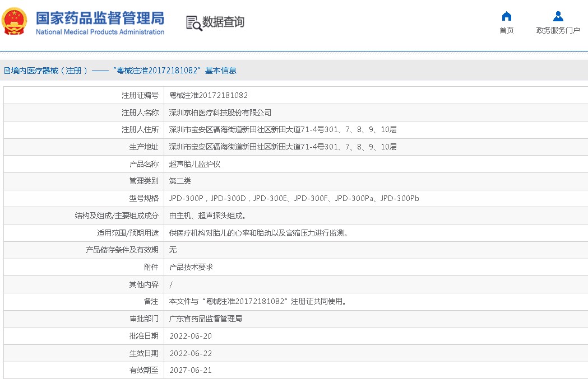Select product name 超声胎儿监护仪
The height and width of the screenshot is (379, 588).
[x=195, y=164]
